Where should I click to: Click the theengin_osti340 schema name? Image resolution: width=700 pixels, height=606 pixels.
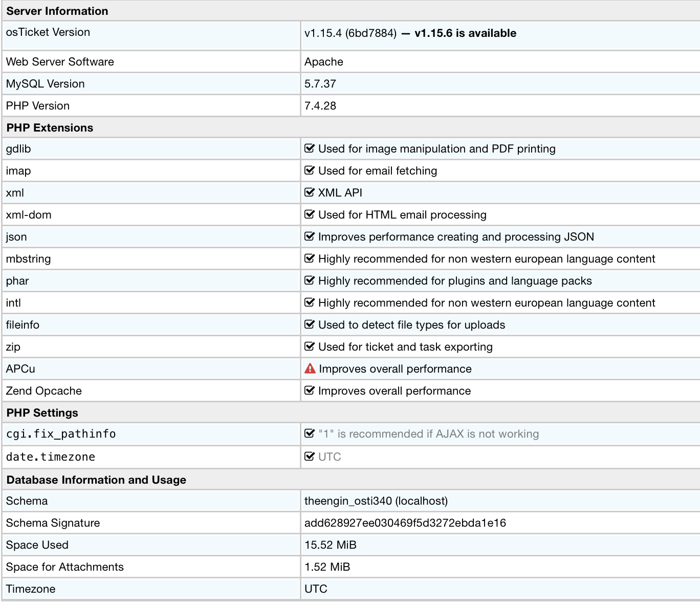(x=348, y=501)
